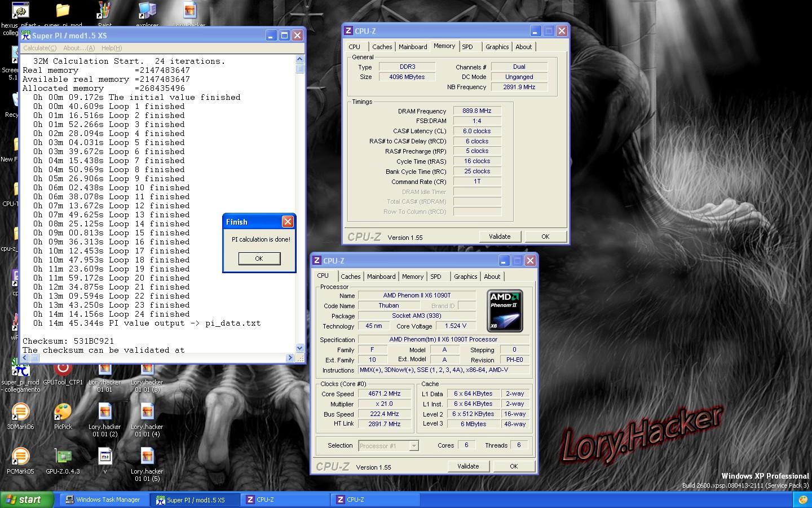Viewport: 812px width, 508px height.
Task: Switch to Super PI / mod1.5 XS taskbar button
Action: (x=195, y=500)
